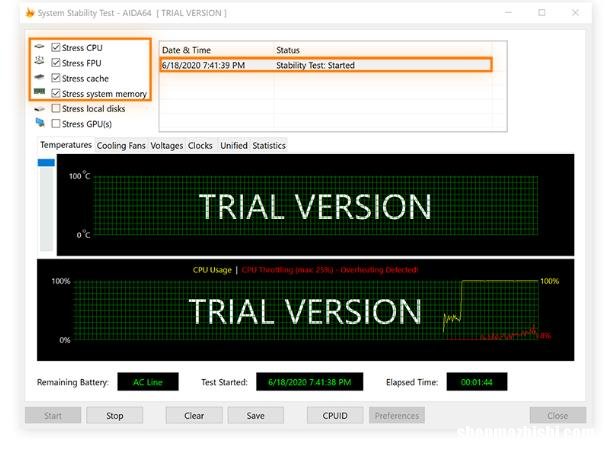The image size is (605, 449).
Task: Enable the Stress local disks checkbox
Action: tap(56, 108)
